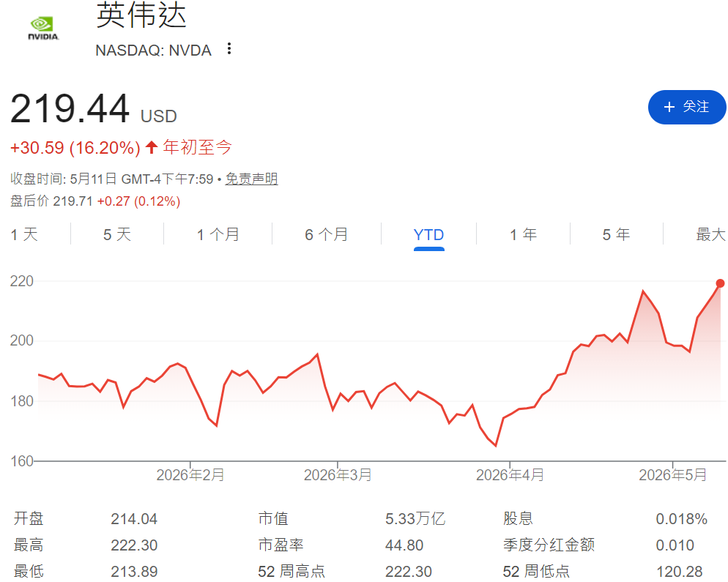Click the 200 y-axis label
The height and width of the screenshot is (582, 728).
pyautogui.click(x=22, y=340)
